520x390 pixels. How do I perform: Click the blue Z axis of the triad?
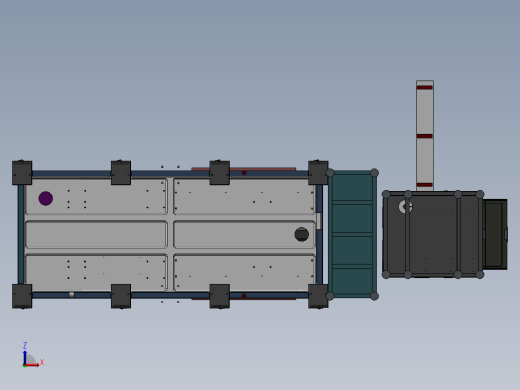pyautogui.click(x=25, y=357)
